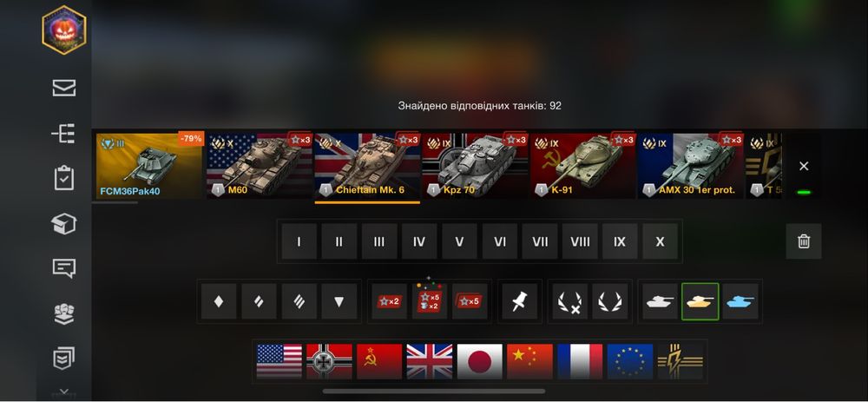This screenshot has width=868, height=402.
Task: Filter by the USA flag
Action: (279, 361)
